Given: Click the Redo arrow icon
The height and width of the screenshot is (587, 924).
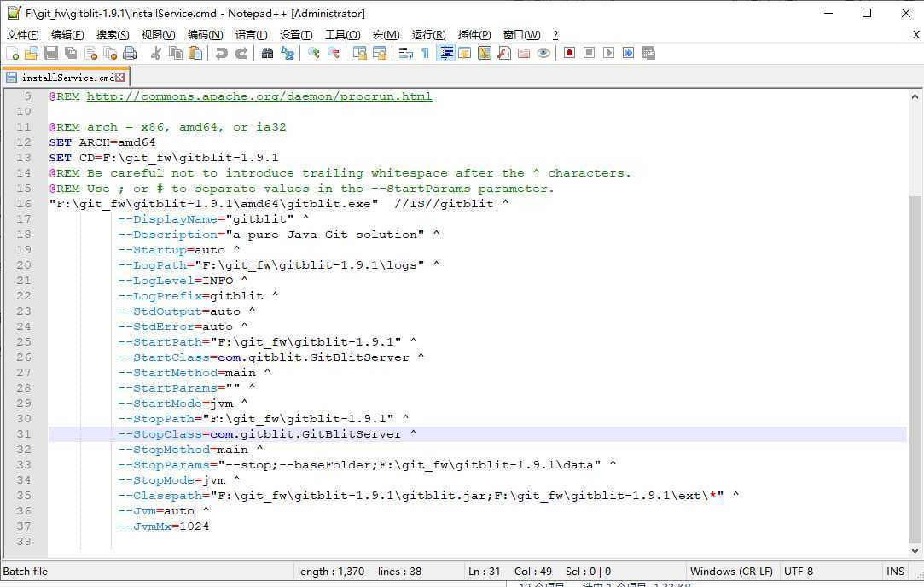Looking at the screenshot, I should (x=241, y=53).
